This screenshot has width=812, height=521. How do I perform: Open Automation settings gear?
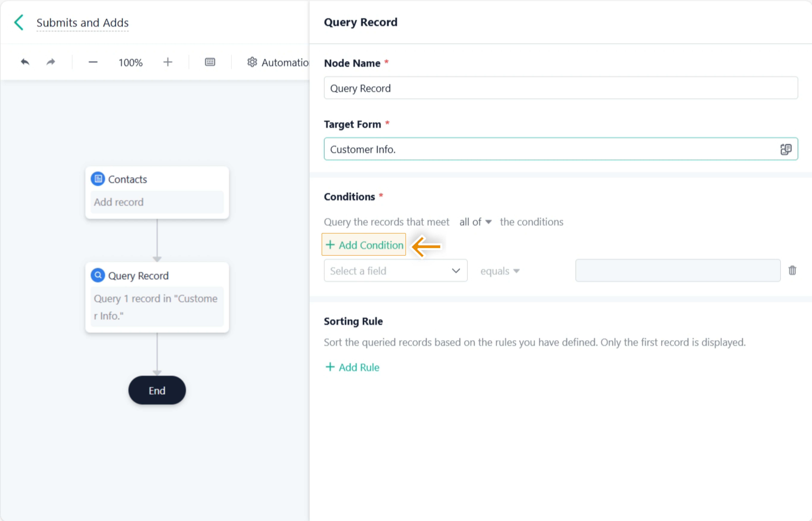pyautogui.click(x=252, y=62)
